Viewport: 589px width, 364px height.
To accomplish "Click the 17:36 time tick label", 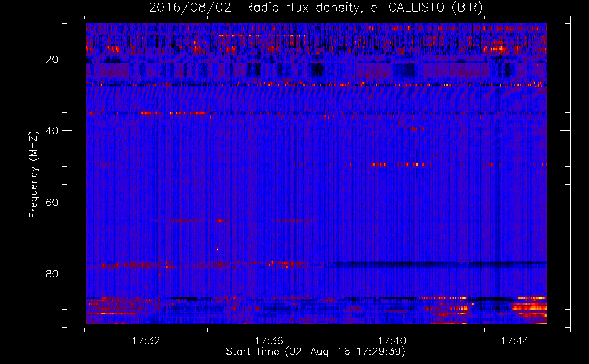I will [x=269, y=341].
